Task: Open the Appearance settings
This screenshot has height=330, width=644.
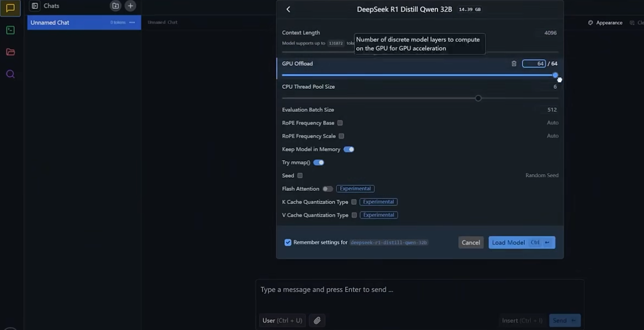Action: pyautogui.click(x=605, y=23)
